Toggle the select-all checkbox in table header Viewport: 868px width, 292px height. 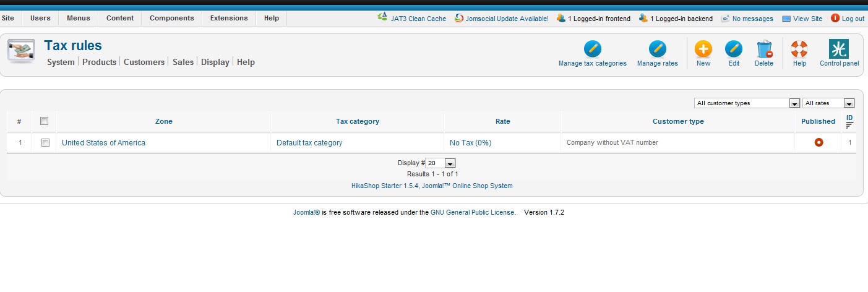click(x=44, y=121)
